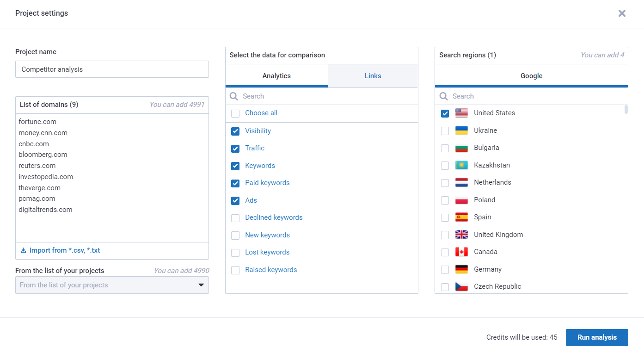Click digitaltrends.com in the domain list

tap(45, 210)
